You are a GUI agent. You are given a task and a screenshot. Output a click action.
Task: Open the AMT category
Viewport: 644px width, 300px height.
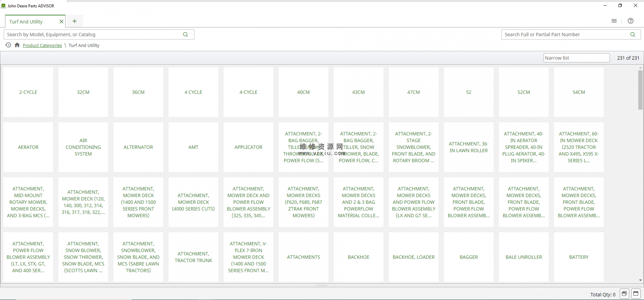pyautogui.click(x=194, y=147)
